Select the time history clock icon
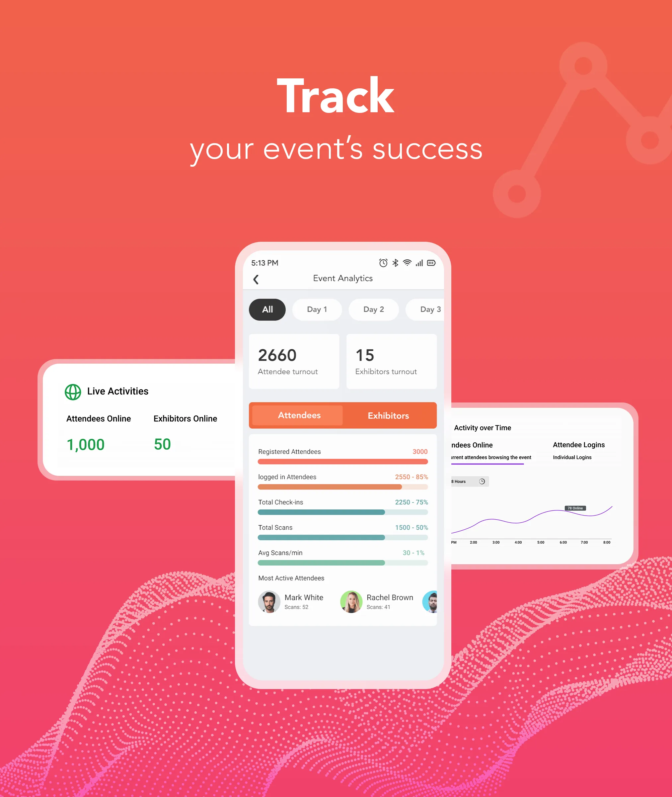672x797 pixels. click(482, 482)
